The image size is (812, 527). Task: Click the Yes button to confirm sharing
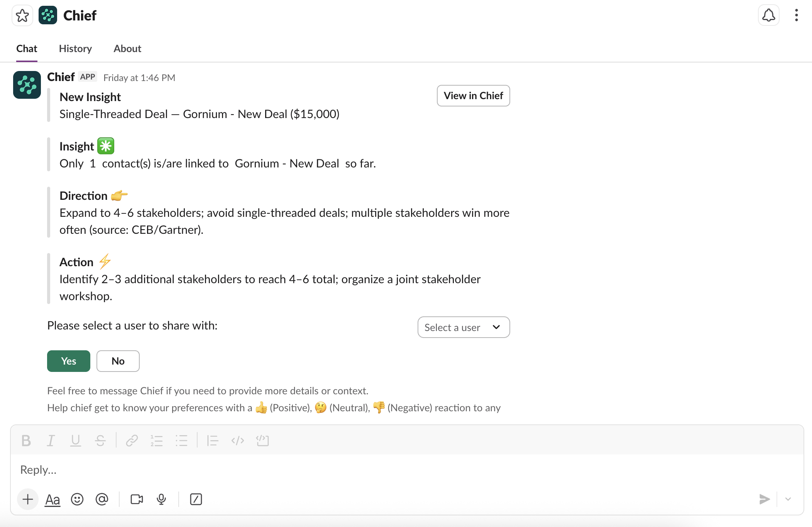pos(68,361)
